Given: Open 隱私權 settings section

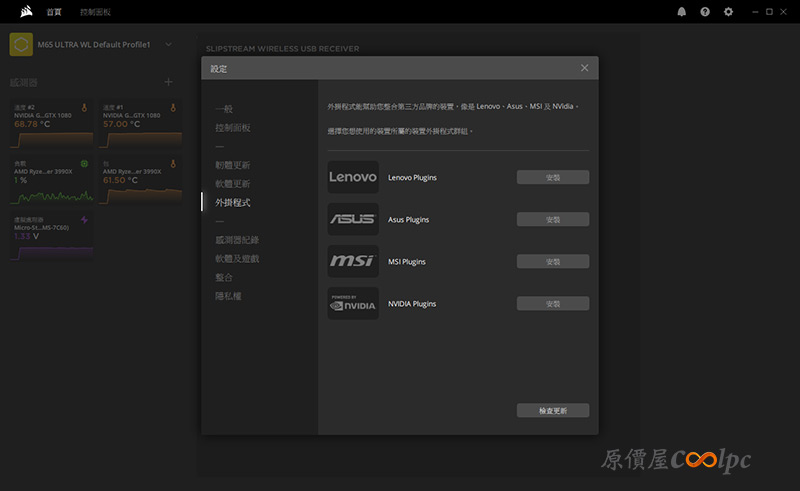Looking at the screenshot, I should [228, 296].
